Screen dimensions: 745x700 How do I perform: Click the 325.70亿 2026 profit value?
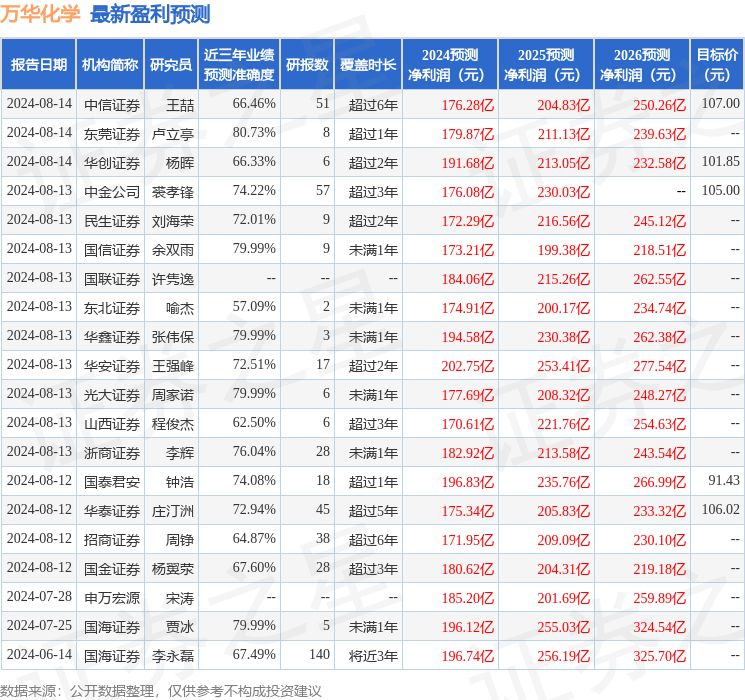[659, 655]
